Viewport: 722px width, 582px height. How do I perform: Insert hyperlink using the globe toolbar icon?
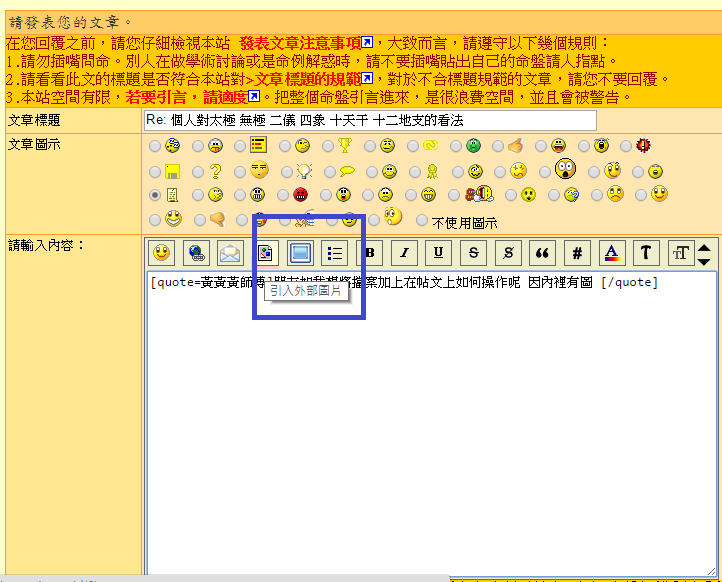(x=196, y=253)
